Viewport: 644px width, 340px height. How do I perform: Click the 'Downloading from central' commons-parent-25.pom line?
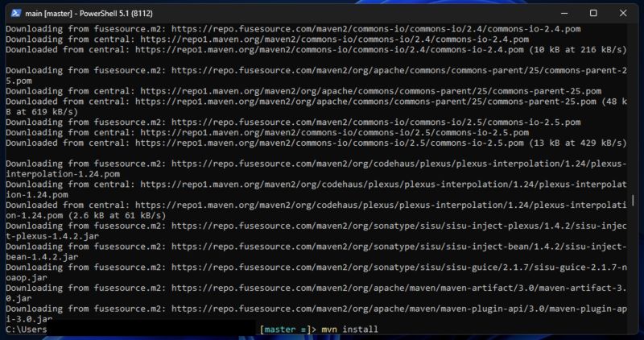click(303, 91)
